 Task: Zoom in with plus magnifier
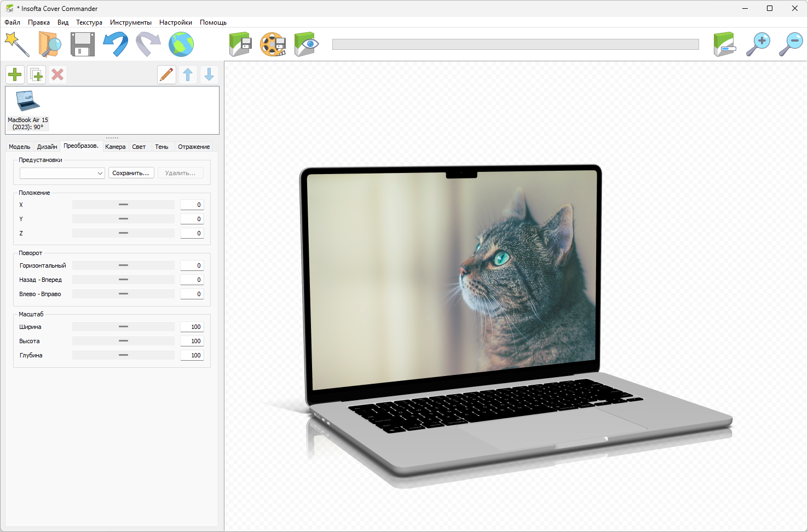click(x=758, y=44)
